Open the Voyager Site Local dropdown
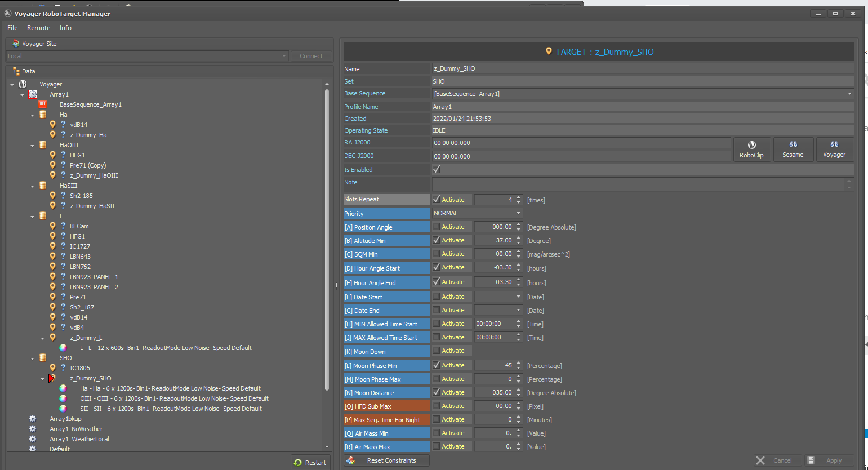The height and width of the screenshot is (470, 868). pyautogui.click(x=284, y=56)
